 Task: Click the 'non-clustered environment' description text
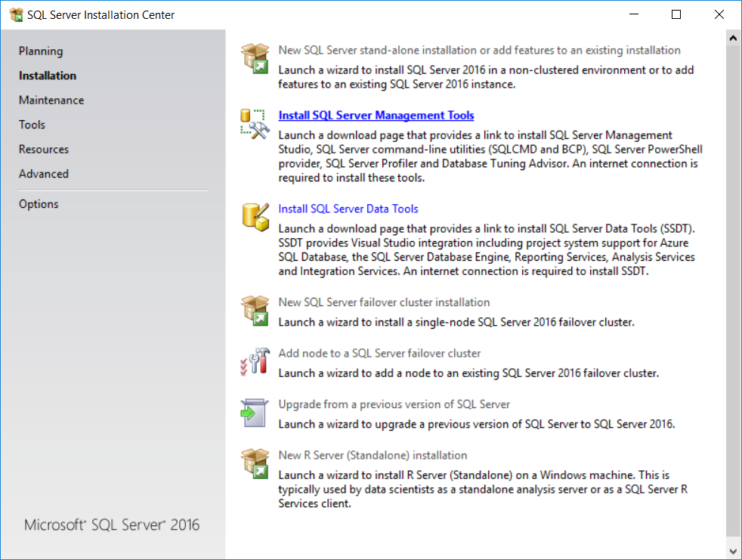486,77
